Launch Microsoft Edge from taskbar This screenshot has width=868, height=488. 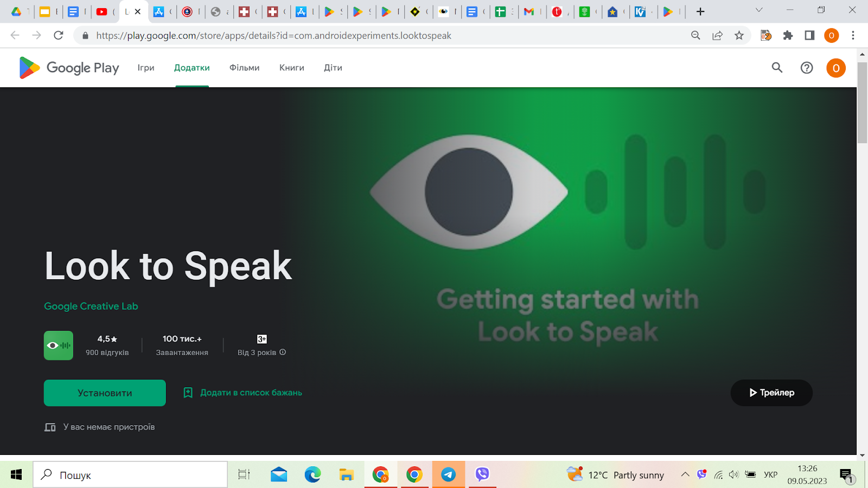tap(312, 475)
